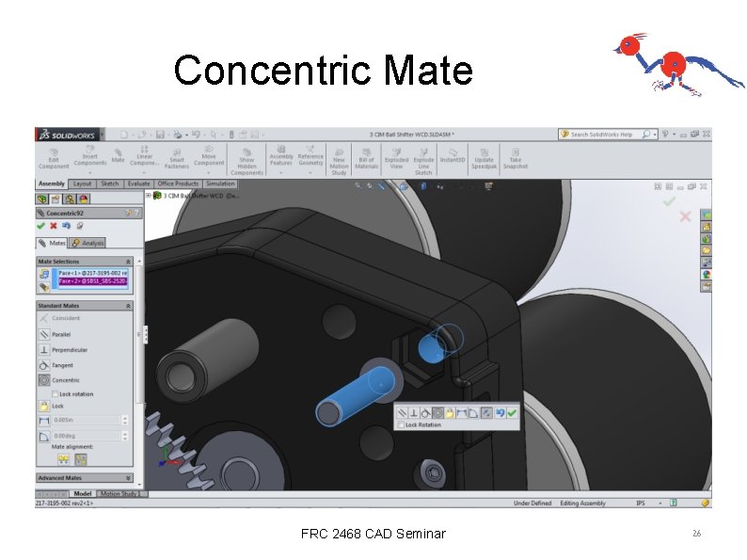Click the Appearances icon in the right task pane
The width and height of the screenshot is (747, 560).
tap(706, 275)
